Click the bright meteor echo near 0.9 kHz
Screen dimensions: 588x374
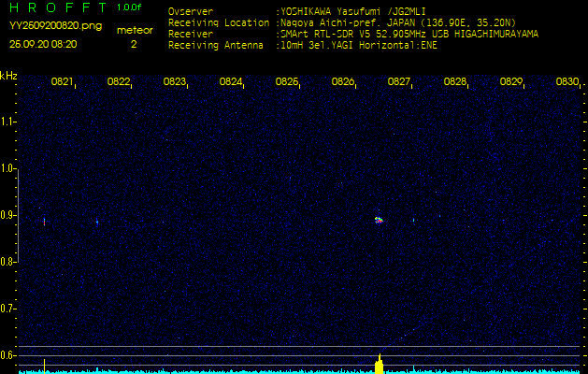click(379, 220)
